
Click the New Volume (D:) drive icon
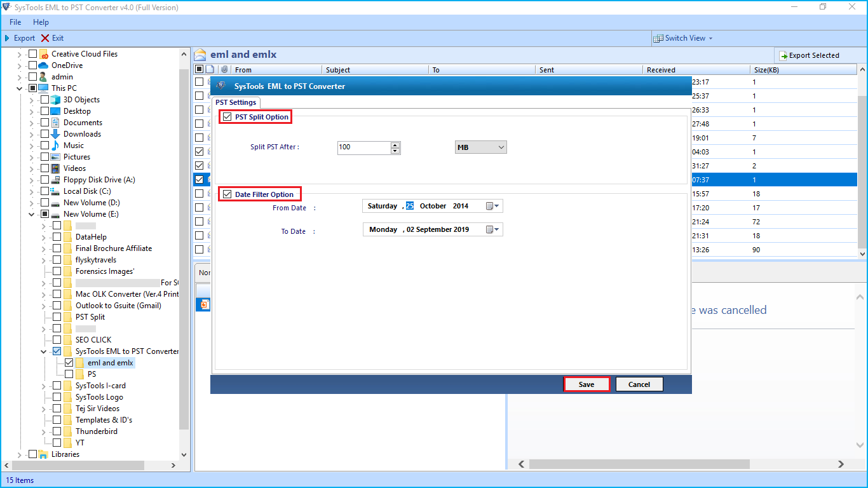(x=56, y=203)
